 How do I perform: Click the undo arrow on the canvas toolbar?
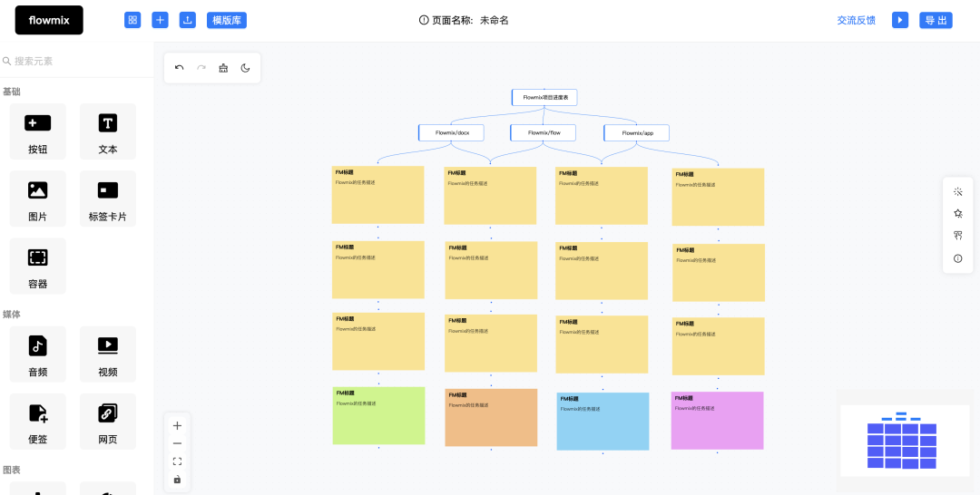coord(180,68)
